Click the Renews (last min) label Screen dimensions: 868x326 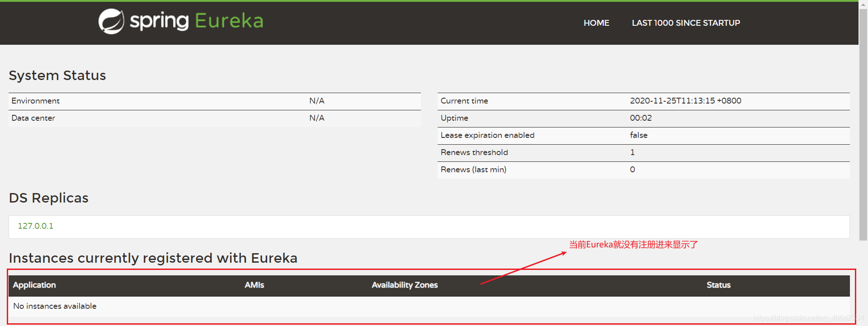473,170
